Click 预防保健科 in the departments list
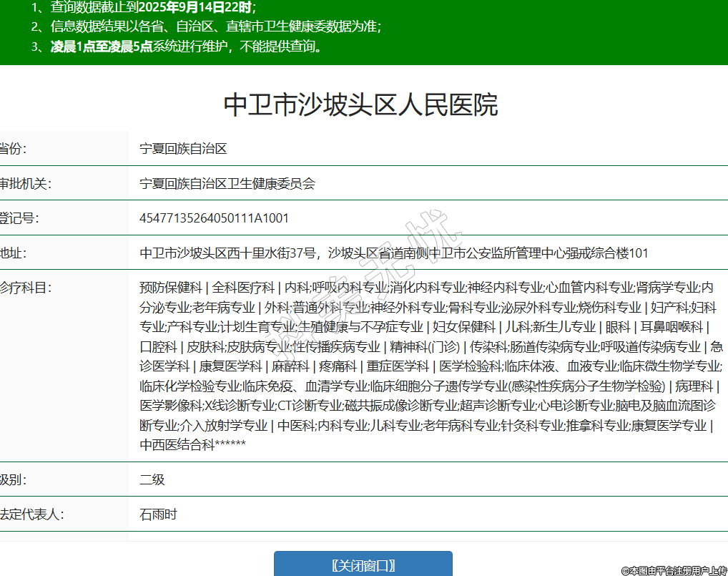The height and width of the screenshot is (576, 728). tap(171, 288)
